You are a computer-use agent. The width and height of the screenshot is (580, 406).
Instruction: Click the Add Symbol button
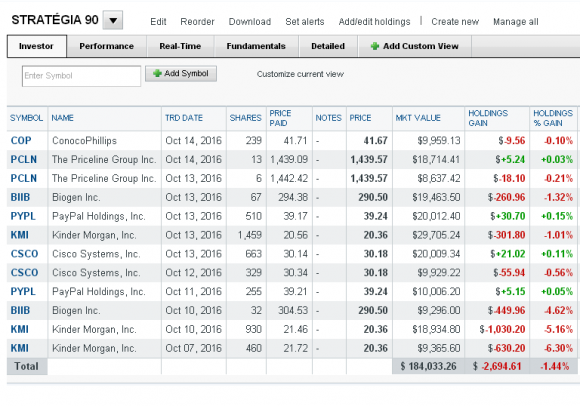(x=181, y=74)
